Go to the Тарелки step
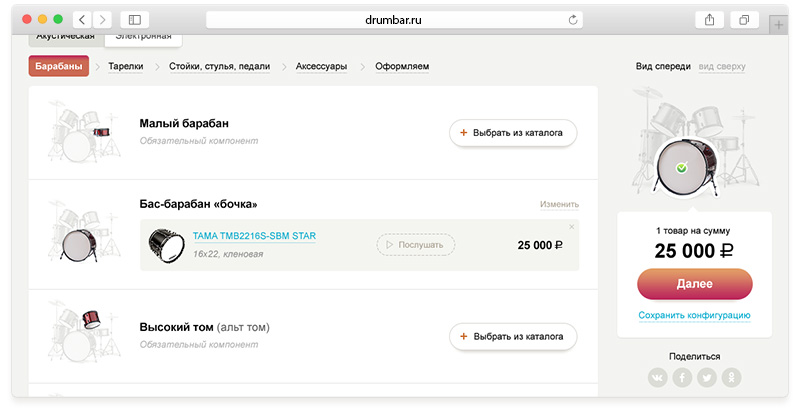Viewport: 800px width, 415px height. 126,67
